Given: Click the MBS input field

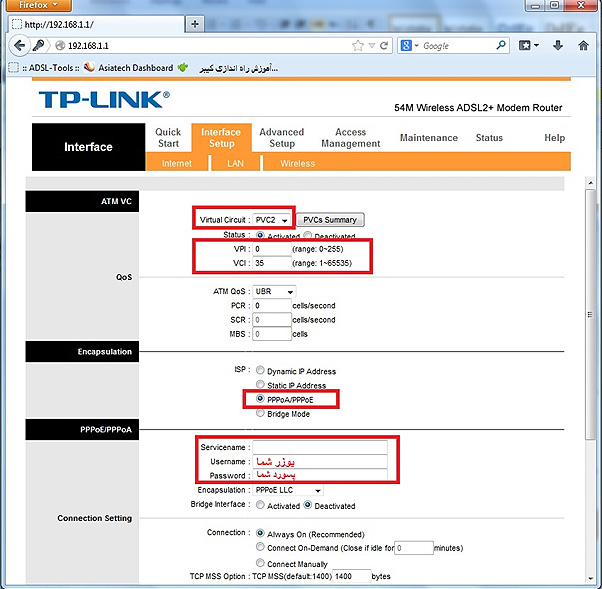Looking at the screenshot, I should [x=272, y=334].
